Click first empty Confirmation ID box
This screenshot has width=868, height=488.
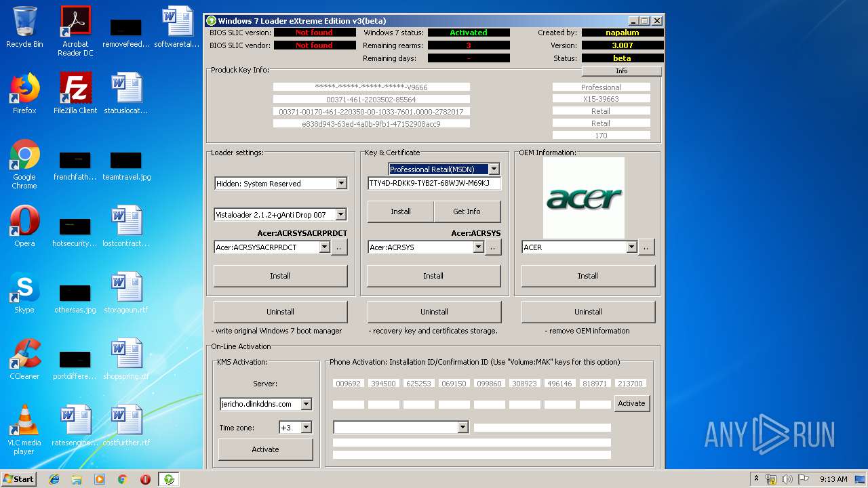coord(348,405)
